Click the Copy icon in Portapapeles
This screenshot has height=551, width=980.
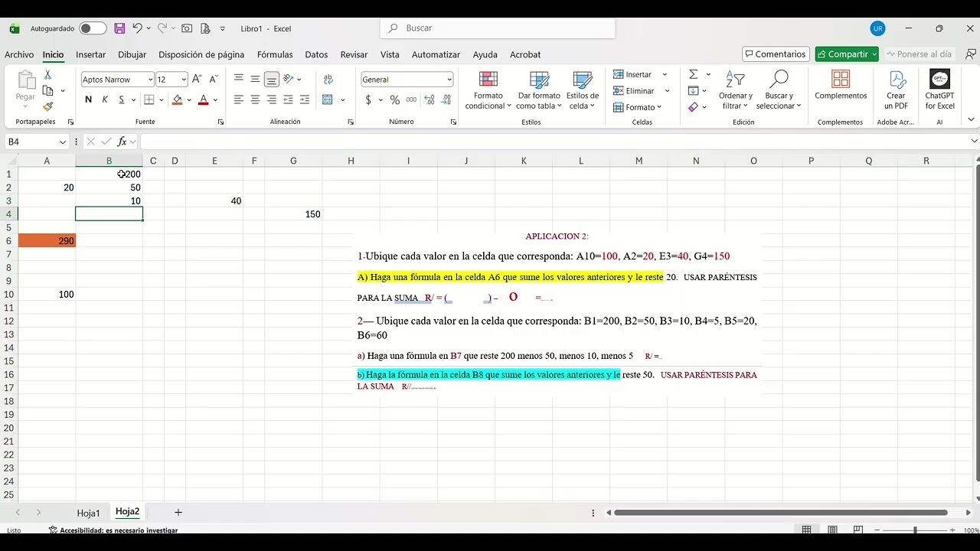(x=47, y=90)
